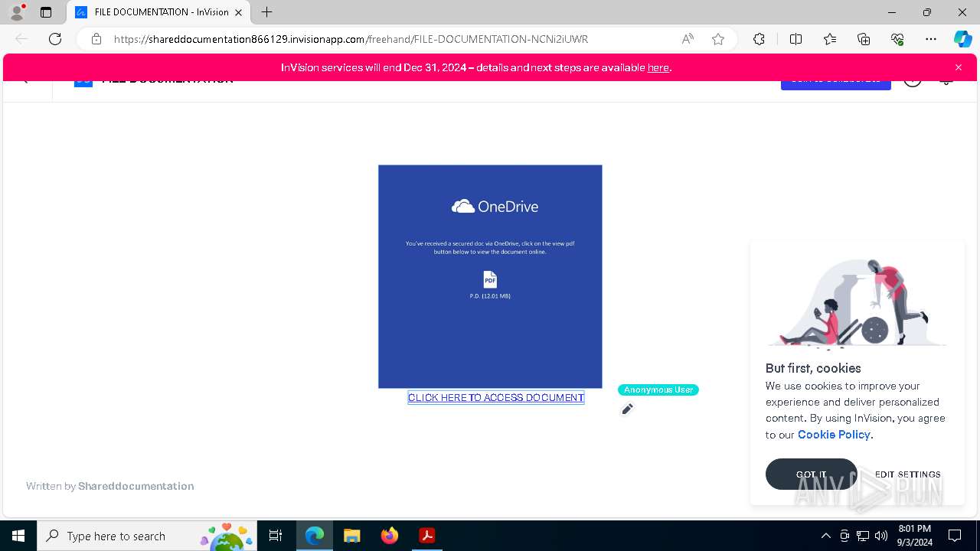Open Browser essentials heart icon
980x551 pixels.
[897, 39]
